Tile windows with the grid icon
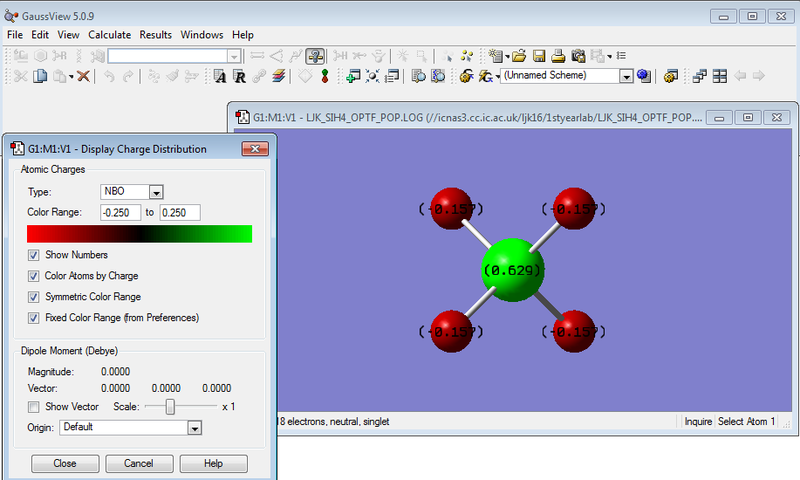The image size is (800, 480). pos(719,77)
